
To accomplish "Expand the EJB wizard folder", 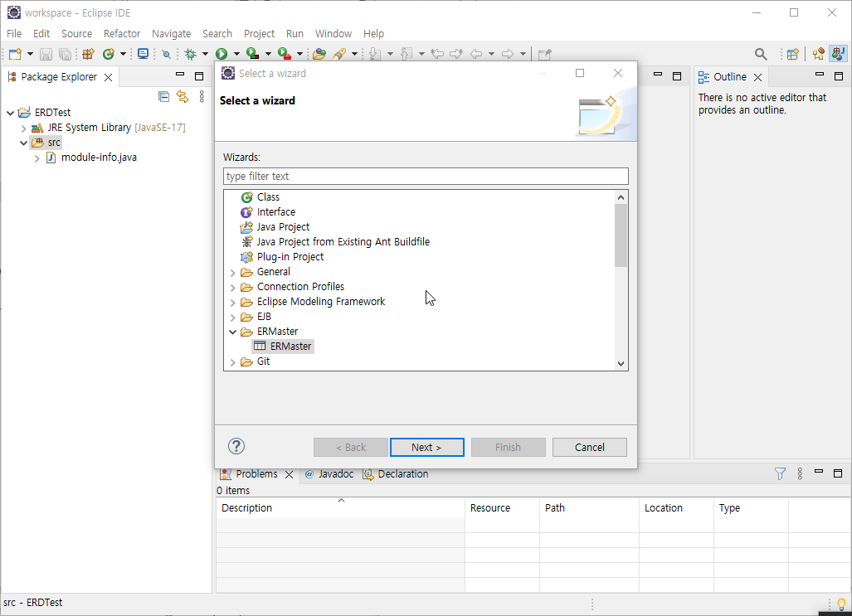I will click(232, 318).
